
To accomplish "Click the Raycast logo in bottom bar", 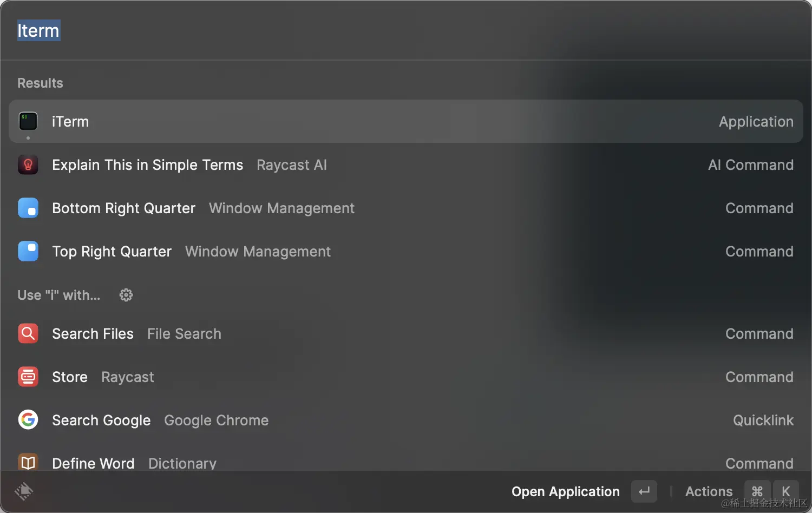I will 24,491.
